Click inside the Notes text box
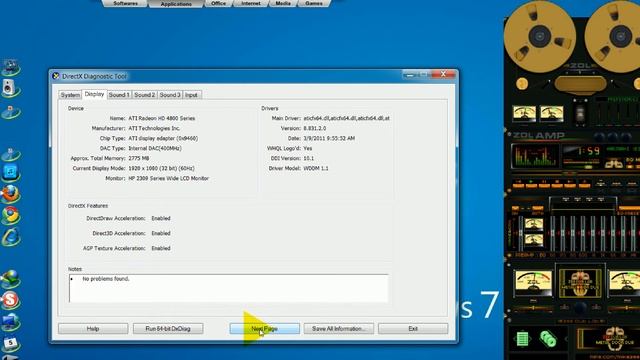 (x=229, y=288)
